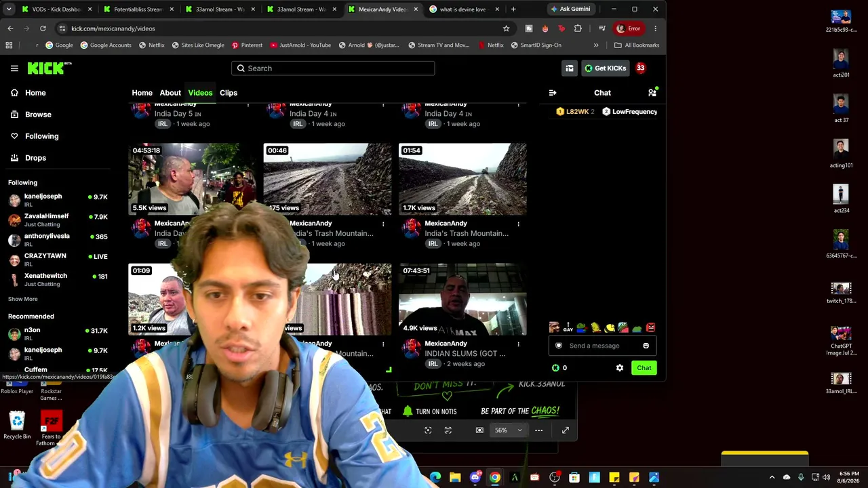The width and height of the screenshot is (868, 488).
Task: Show hidden system tray icons
Action: 772,478
